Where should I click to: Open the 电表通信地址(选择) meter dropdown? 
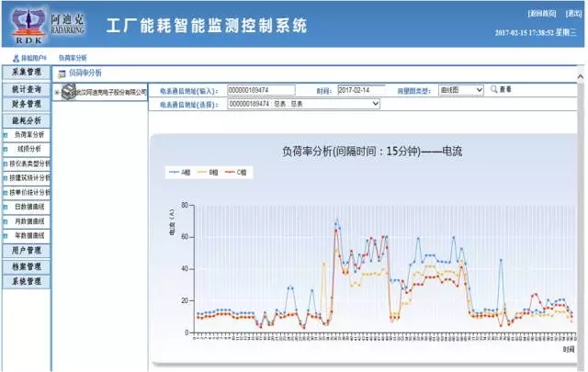point(303,105)
